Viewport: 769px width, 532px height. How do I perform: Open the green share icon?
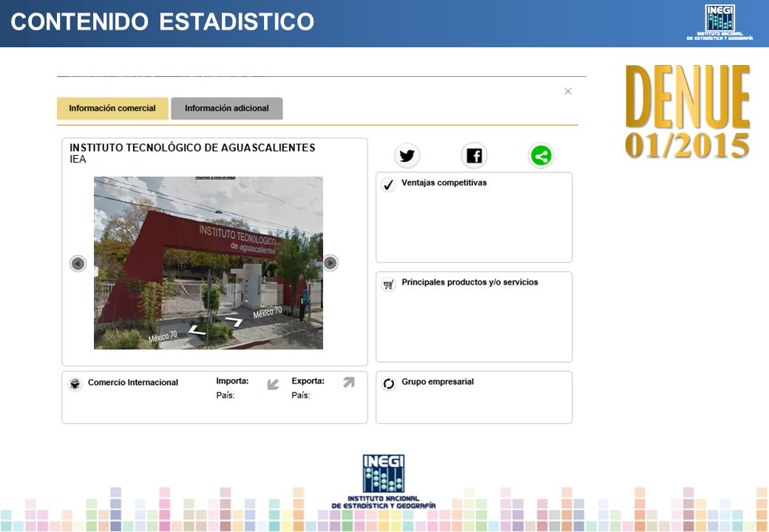541,156
